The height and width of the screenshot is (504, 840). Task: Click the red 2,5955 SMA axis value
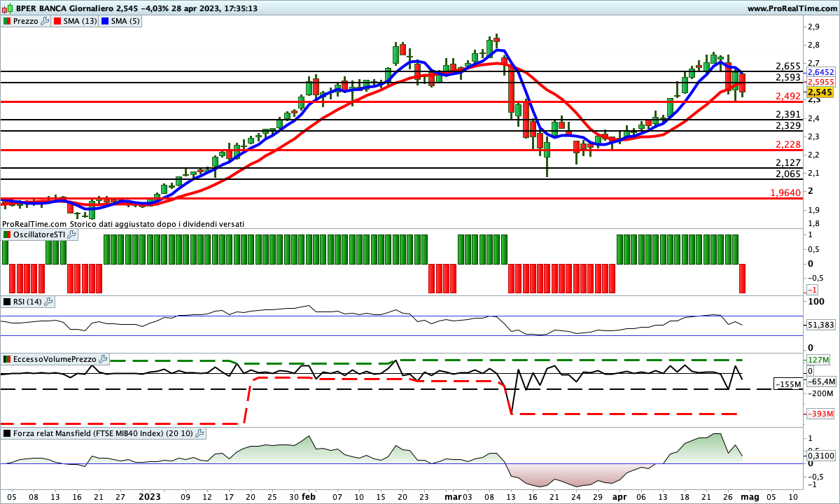tap(821, 82)
